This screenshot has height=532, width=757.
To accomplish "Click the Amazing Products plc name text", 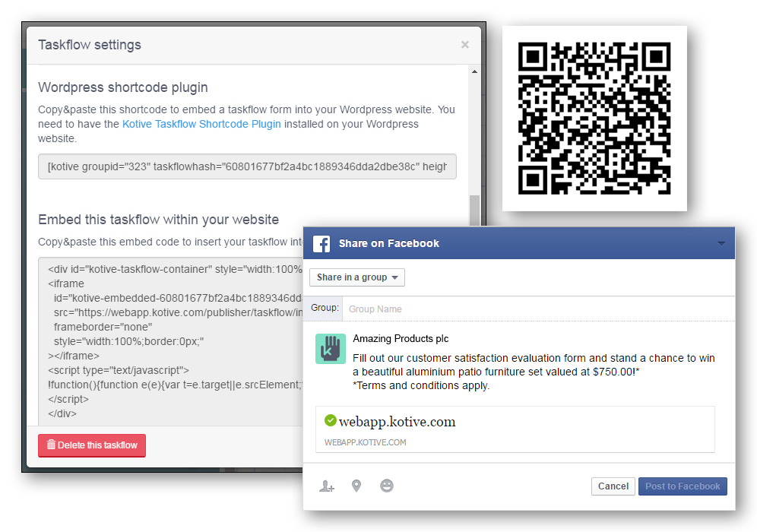I will click(x=401, y=338).
